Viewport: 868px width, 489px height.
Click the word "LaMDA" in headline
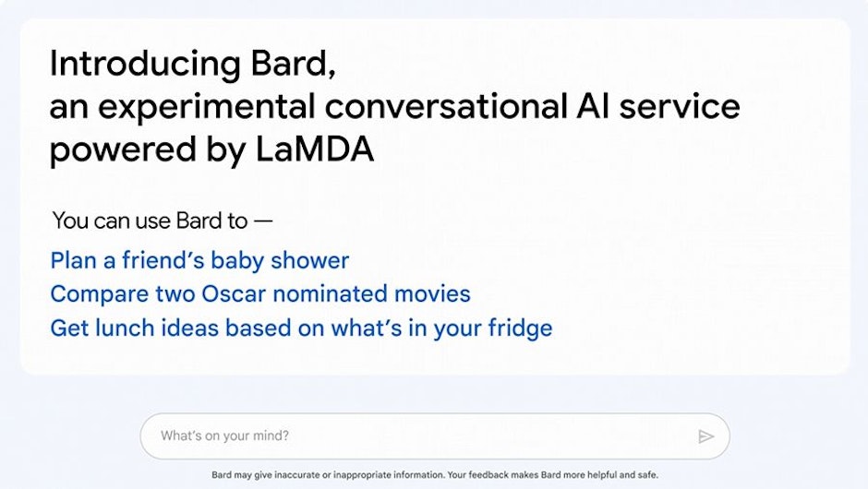pyautogui.click(x=315, y=149)
